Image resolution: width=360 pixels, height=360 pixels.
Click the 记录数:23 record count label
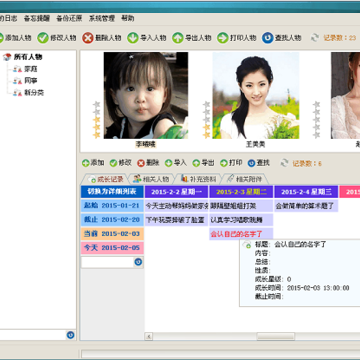[339, 38]
